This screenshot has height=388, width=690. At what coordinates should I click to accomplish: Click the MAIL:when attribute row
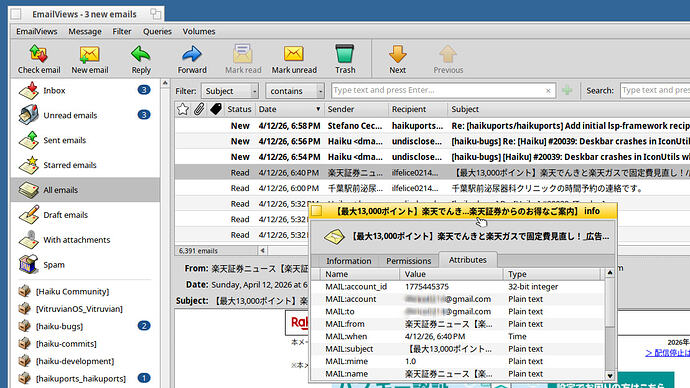[x=458, y=336]
